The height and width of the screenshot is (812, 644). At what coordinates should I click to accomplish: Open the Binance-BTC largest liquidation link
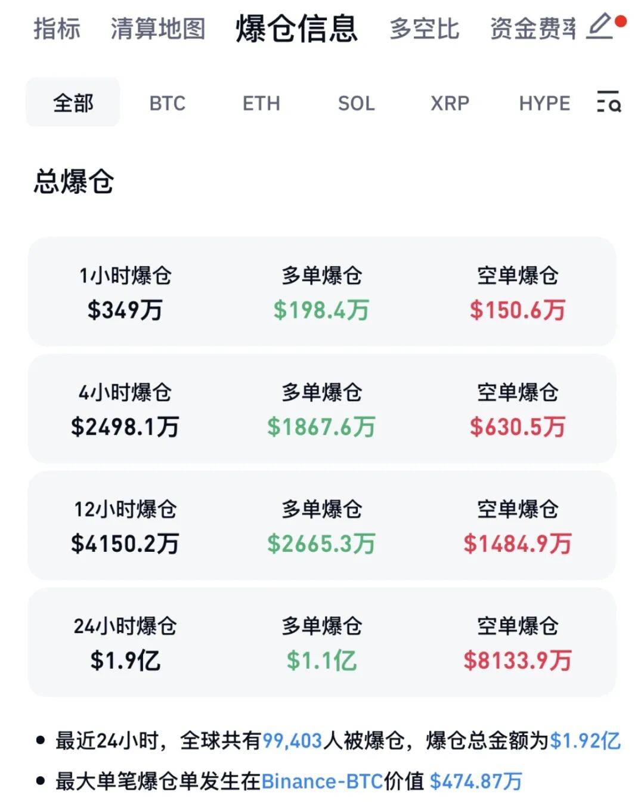pyautogui.click(x=322, y=781)
